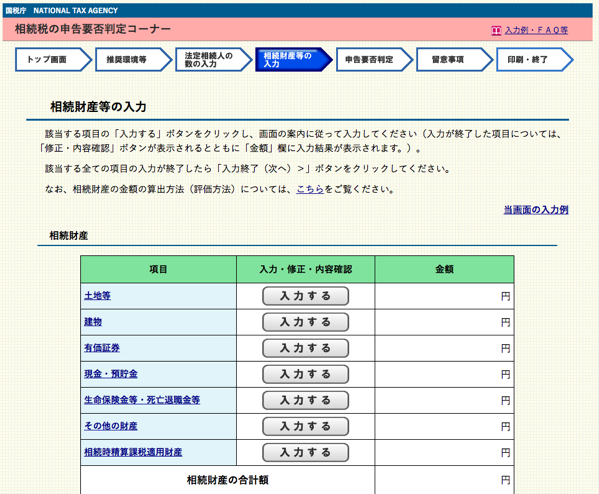Click 入力する button for 建物
The width and height of the screenshot is (599, 494).
(x=305, y=322)
